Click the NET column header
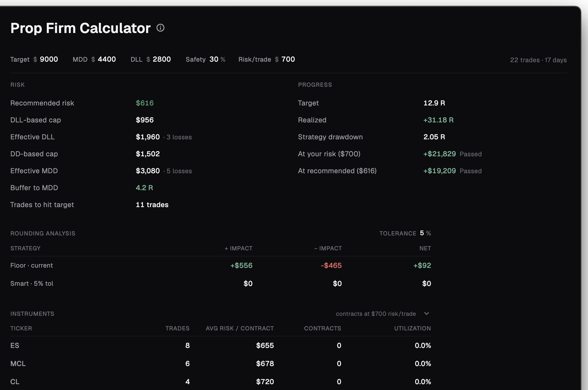Screen dimensions: 588x390 pyautogui.click(x=425, y=248)
